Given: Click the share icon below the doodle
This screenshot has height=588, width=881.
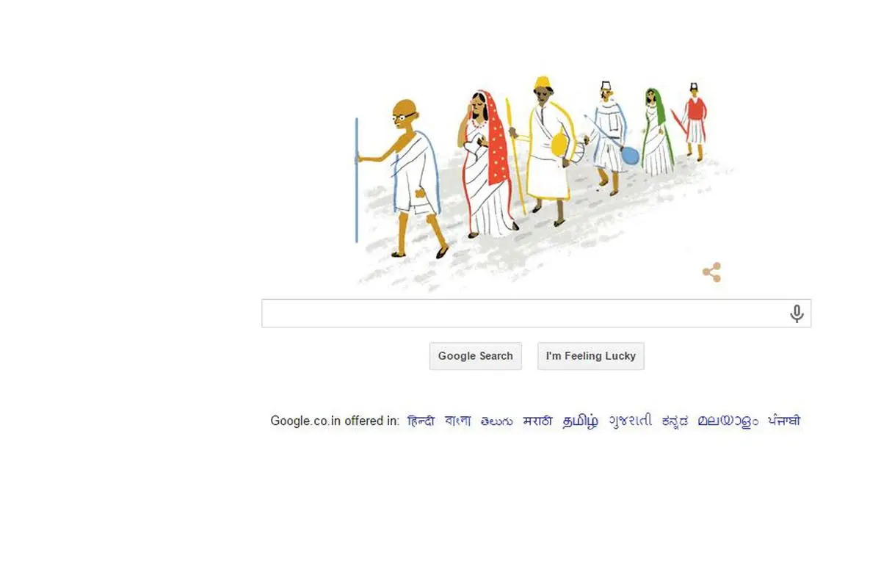Looking at the screenshot, I should (711, 272).
